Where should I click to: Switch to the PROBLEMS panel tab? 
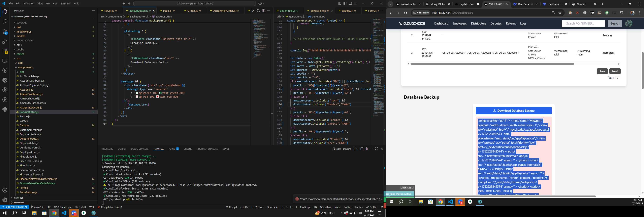pos(107,149)
